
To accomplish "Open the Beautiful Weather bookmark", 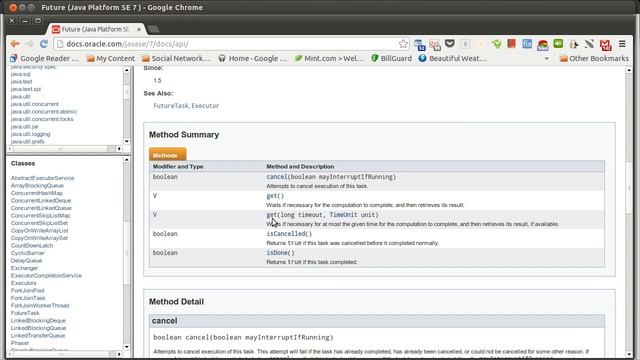I will click(x=453, y=58).
